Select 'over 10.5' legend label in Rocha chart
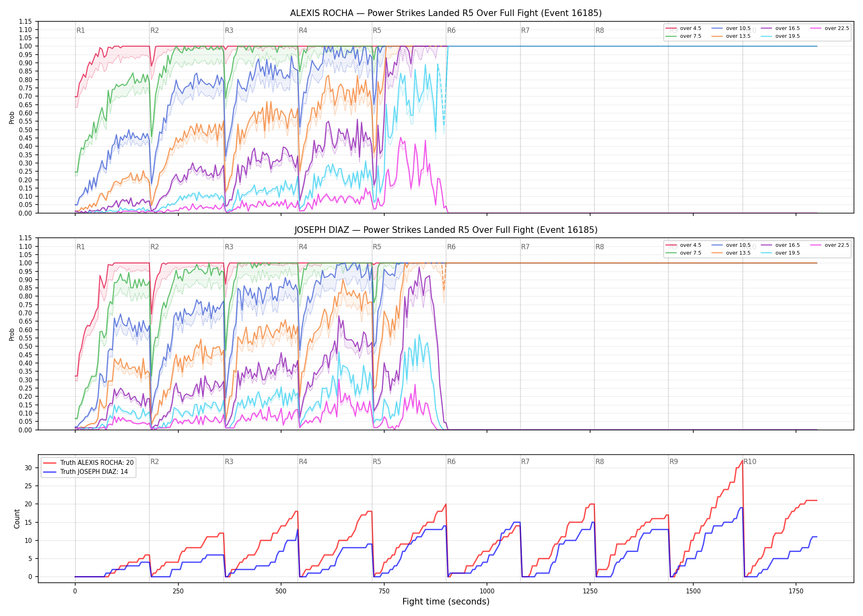This screenshot has width=863, height=616. pos(738,28)
